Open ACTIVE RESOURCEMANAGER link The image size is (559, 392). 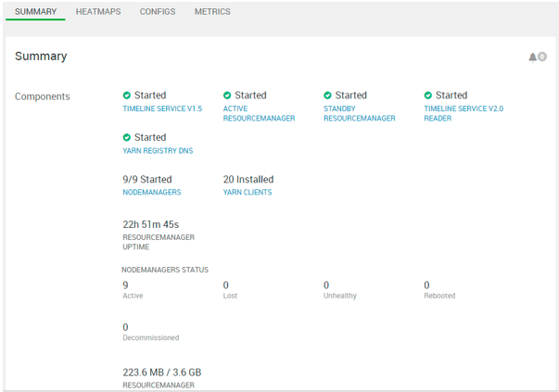coord(260,113)
